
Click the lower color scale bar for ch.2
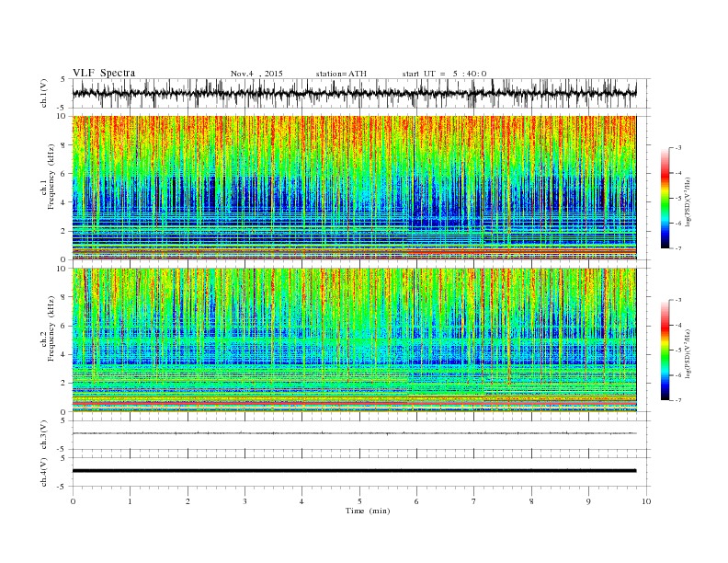665,350
